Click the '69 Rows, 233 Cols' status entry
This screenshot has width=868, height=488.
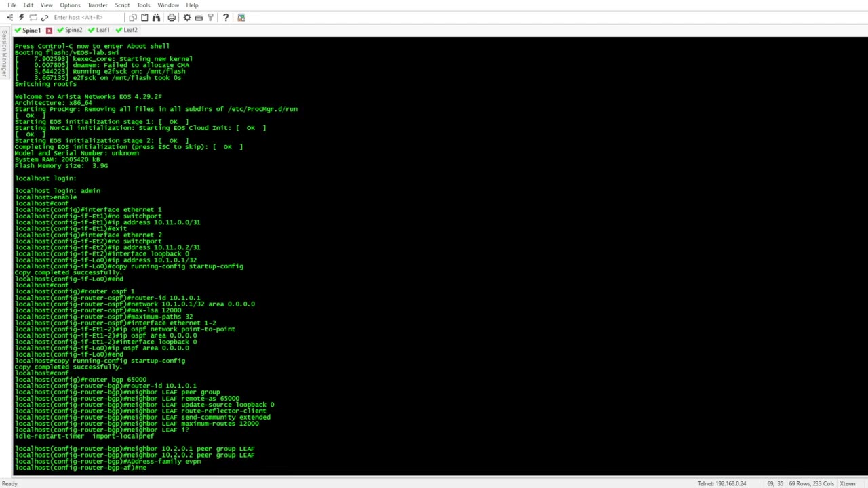(812, 483)
